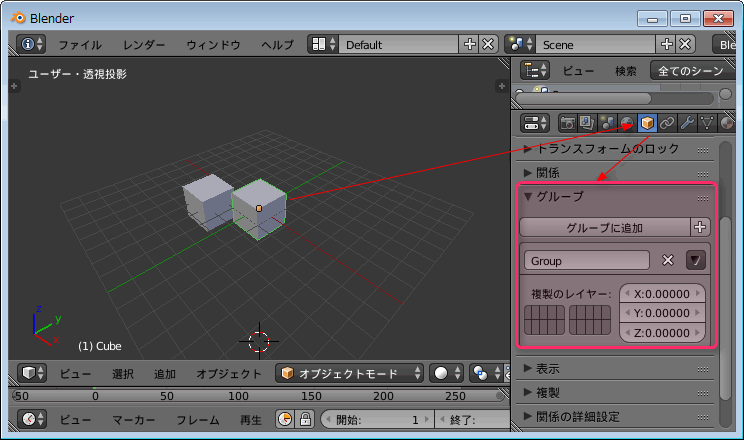Click the Default screen layout name field
The width and height of the screenshot is (744, 440).
399,45
